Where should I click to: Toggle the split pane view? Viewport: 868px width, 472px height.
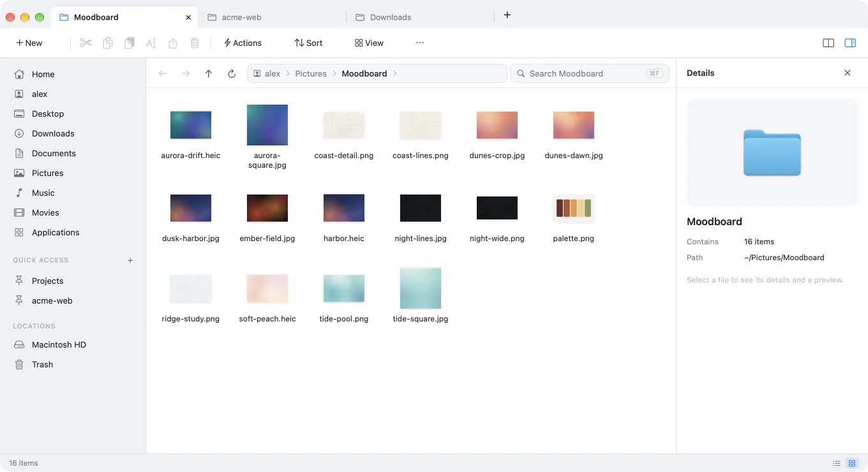click(x=828, y=43)
